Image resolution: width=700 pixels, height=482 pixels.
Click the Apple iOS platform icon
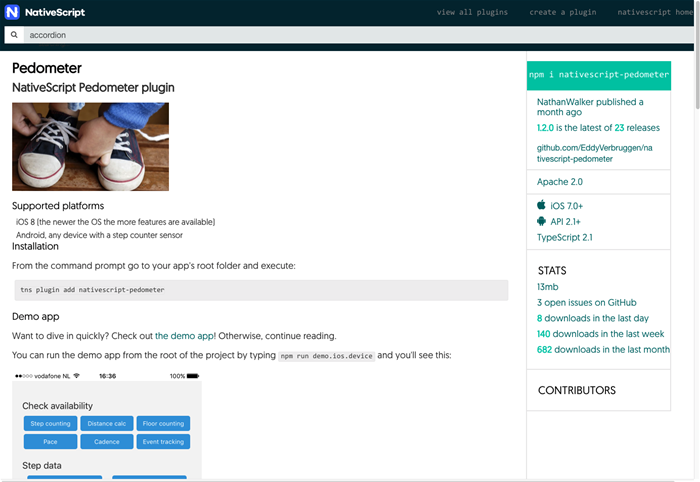[541, 205]
